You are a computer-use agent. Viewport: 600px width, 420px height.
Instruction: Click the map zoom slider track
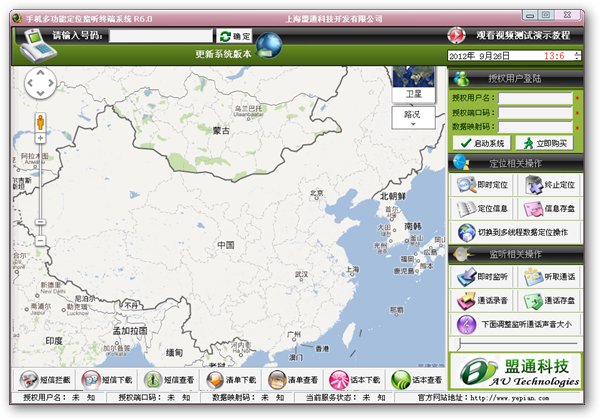point(41,180)
